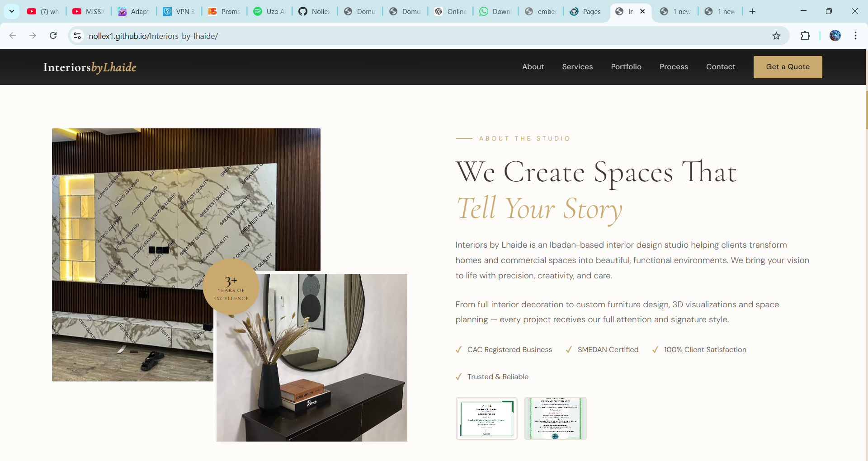Close the current Interiors tab
This screenshot has width=868, height=461.
point(642,11)
